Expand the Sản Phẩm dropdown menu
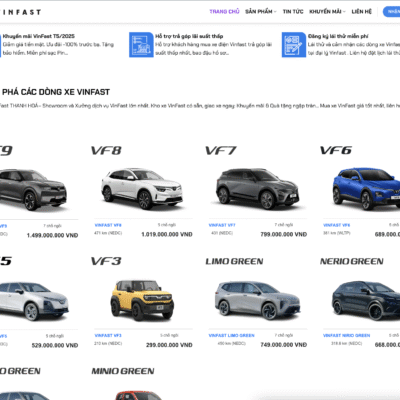400x400 pixels. tap(261, 11)
